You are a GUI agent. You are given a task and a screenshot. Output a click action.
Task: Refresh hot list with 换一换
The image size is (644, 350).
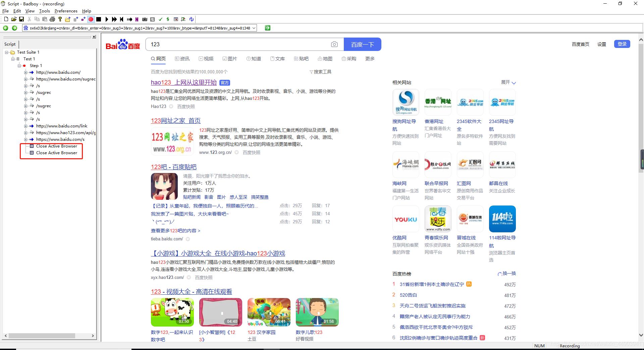[x=507, y=274]
